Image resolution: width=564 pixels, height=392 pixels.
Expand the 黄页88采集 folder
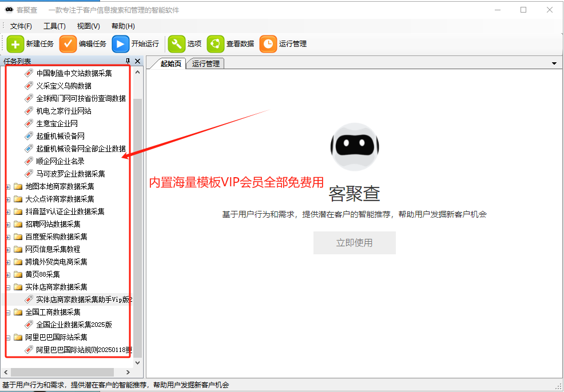pos(8,275)
